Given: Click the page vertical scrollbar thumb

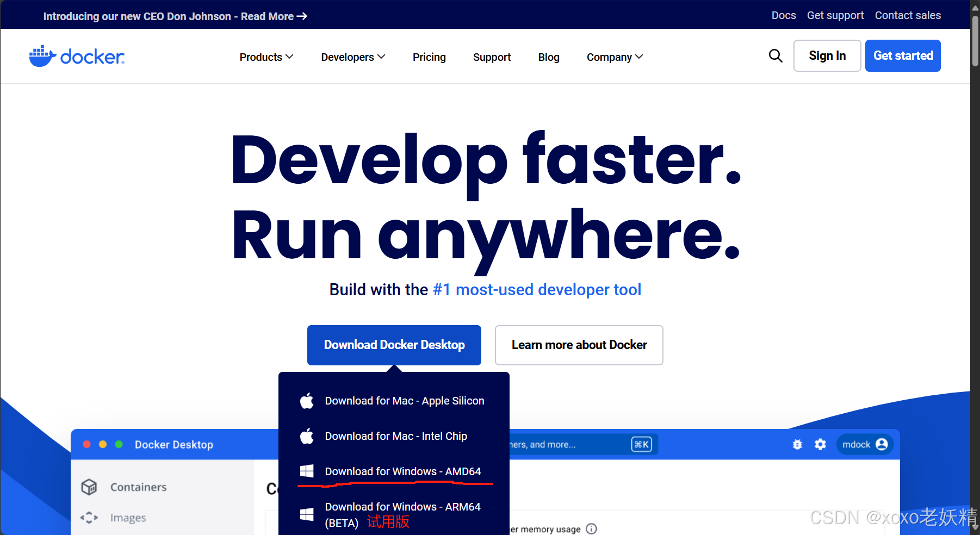Looking at the screenshot, I should (x=975, y=41).
